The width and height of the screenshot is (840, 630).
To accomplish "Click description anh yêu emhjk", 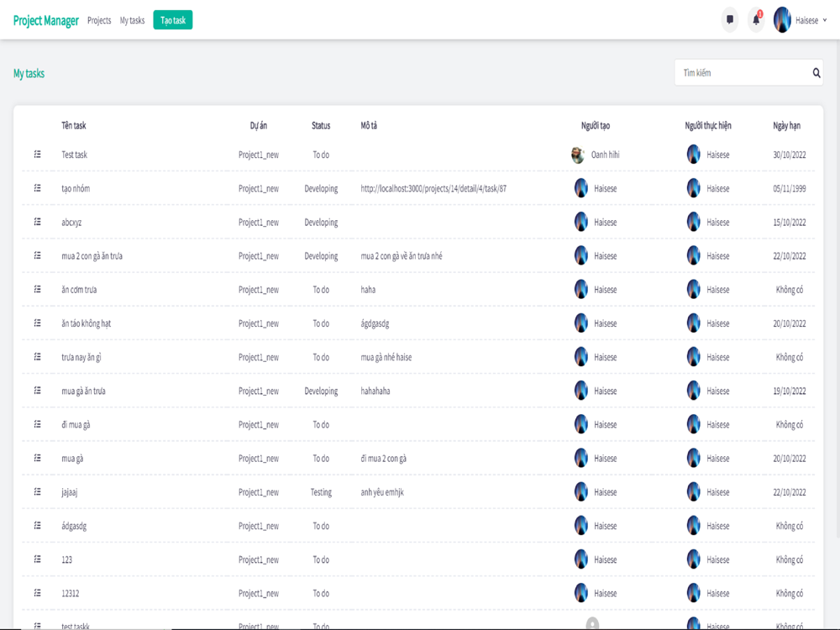I will point(382,492).
